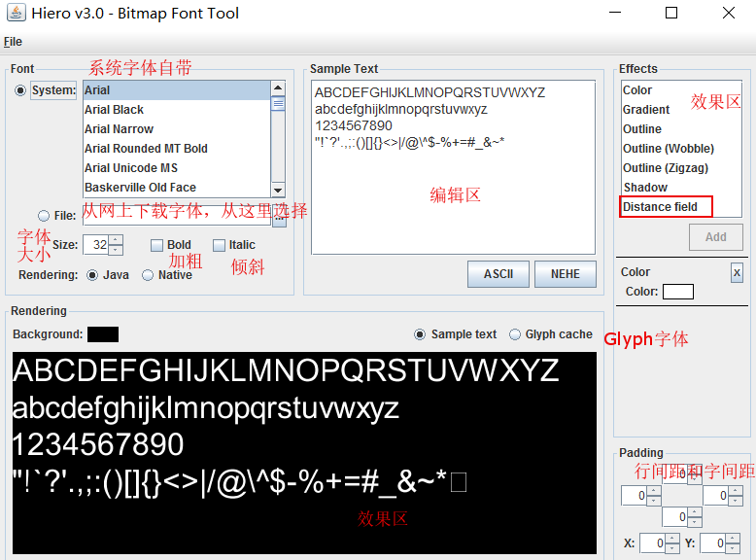
Task: Select the File font radio button
Action: (44, 216)
